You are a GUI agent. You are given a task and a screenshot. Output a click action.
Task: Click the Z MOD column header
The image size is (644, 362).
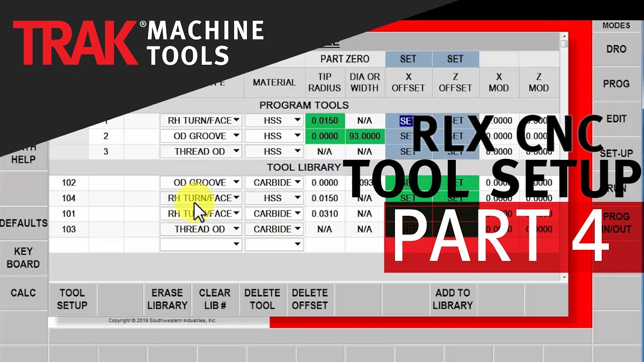(x=538, y=82)
